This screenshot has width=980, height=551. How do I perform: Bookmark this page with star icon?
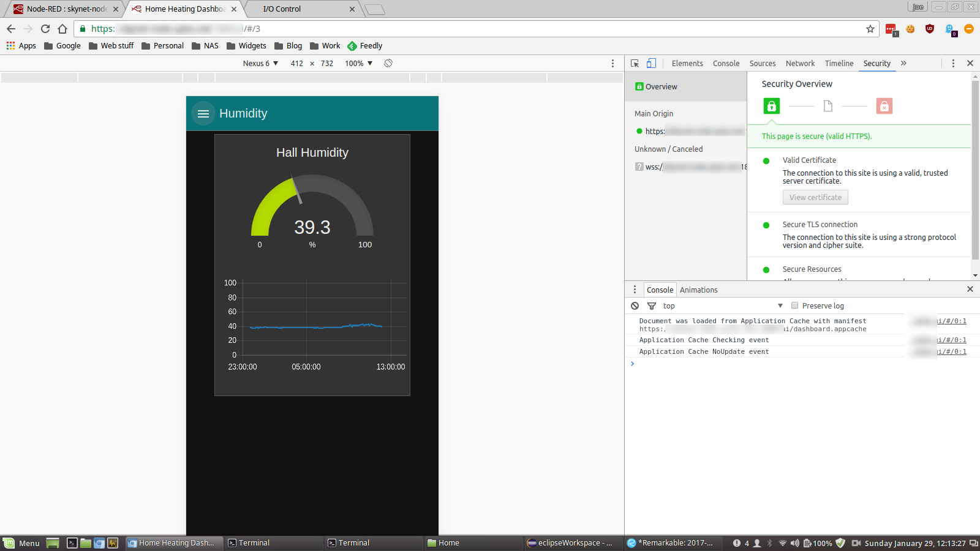coord(870,29)
